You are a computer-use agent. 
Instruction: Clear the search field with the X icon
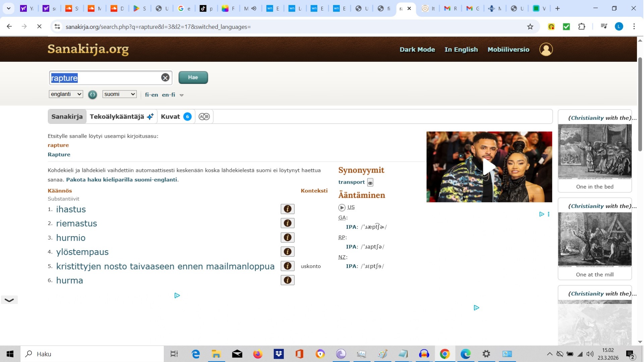tap(165, 78)
